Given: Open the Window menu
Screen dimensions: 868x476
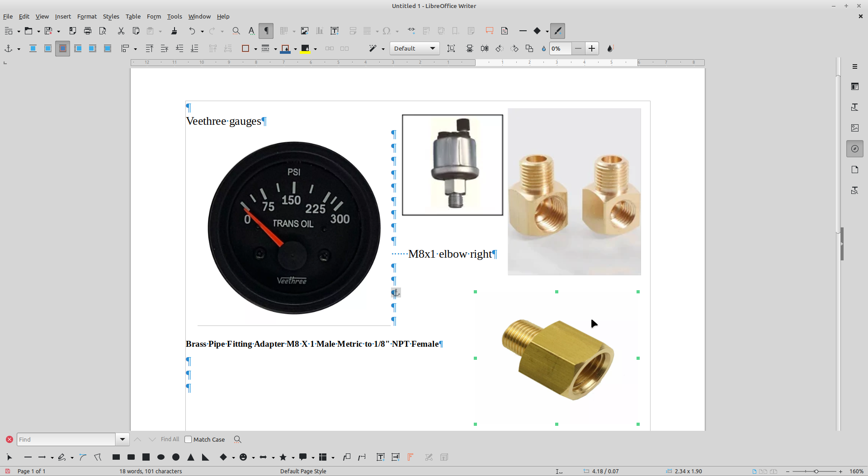Looking at the screenshot, I should point(199,16).
